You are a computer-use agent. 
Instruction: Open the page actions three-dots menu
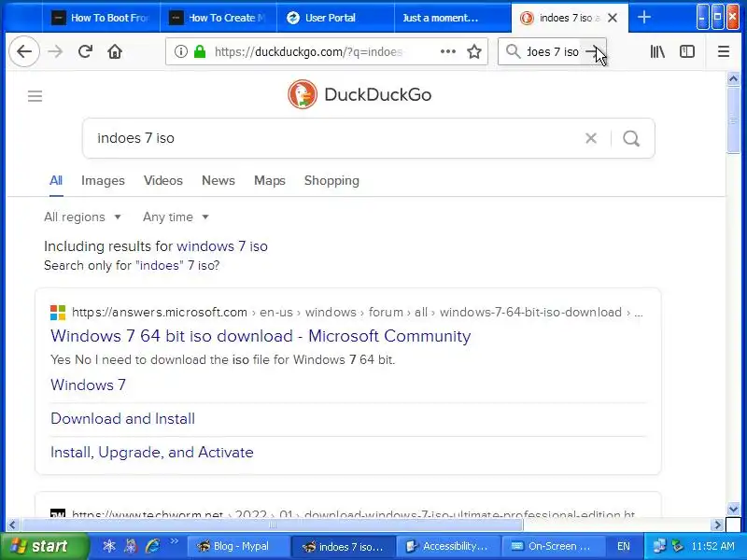448,51
